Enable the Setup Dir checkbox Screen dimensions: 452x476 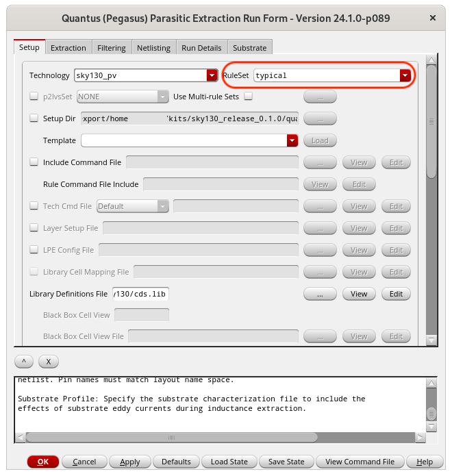coord(34,118)
